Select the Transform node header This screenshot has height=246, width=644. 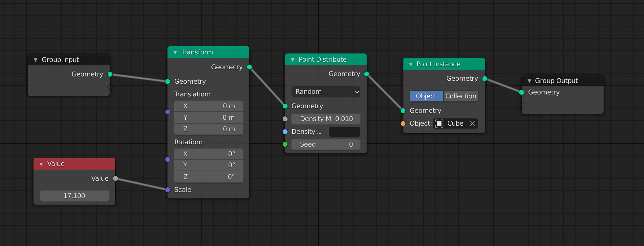point(208,52)
